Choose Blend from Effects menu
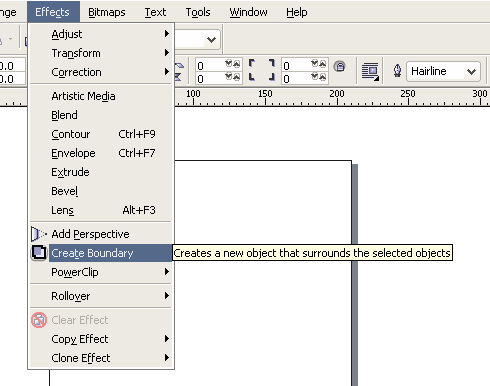The width and height of the screenshot is (490, 386). 101,115
